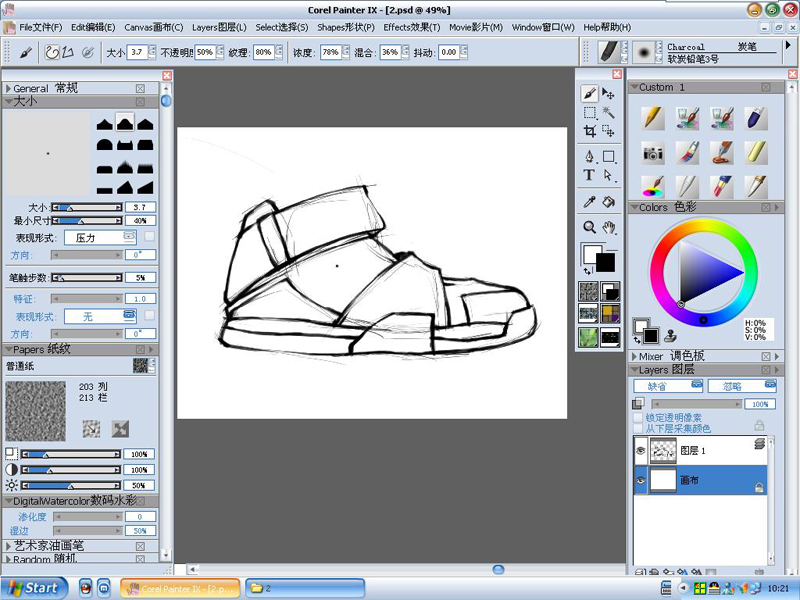Collapse the Colors 色彩 panel
This screenshot has width=800, height=600.
[x=634, y=207]
